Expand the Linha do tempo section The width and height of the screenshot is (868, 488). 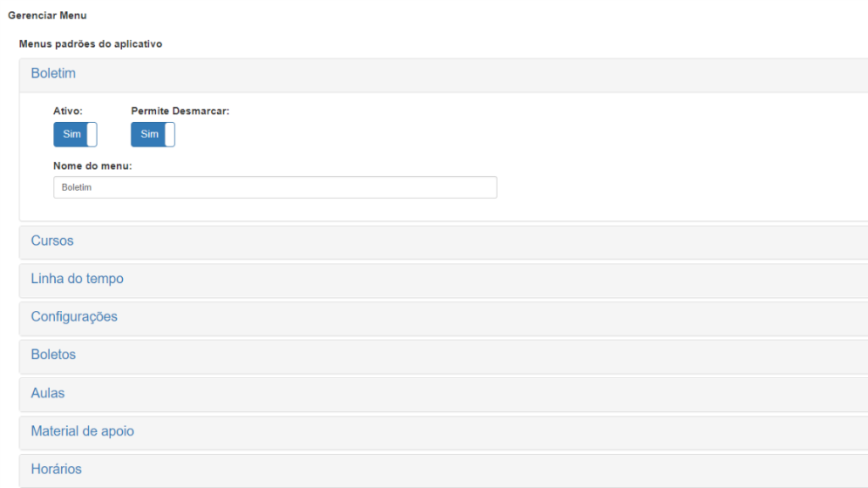(77, 278)
